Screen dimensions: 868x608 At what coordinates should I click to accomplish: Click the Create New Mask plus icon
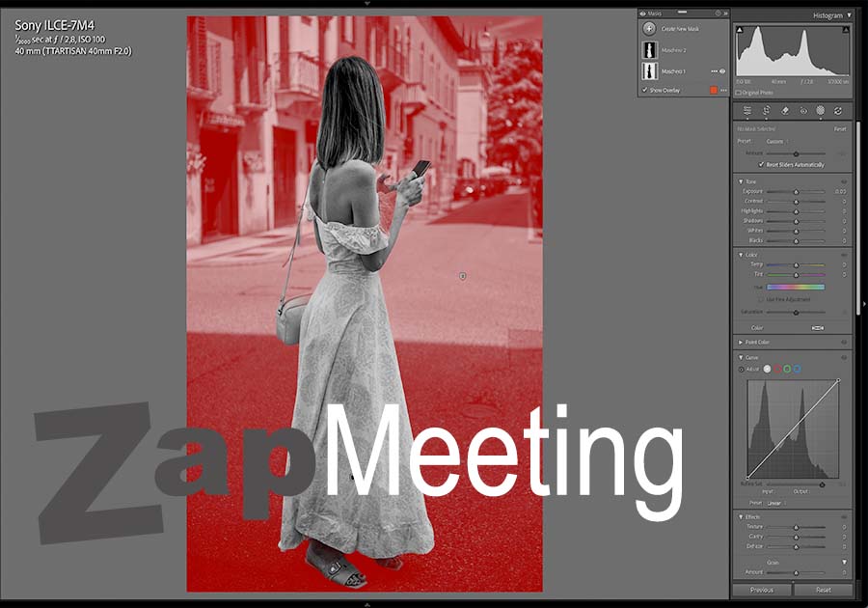click(649, 29)
